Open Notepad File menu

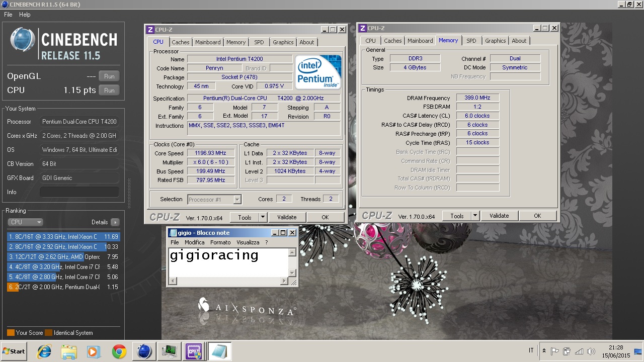point(175,242)
